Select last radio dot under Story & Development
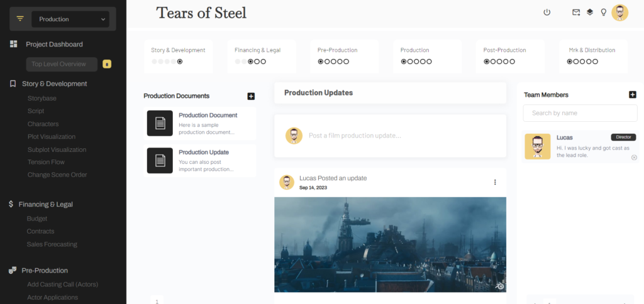The height and width of the screenshot is (304, 644). coord(180,62)
